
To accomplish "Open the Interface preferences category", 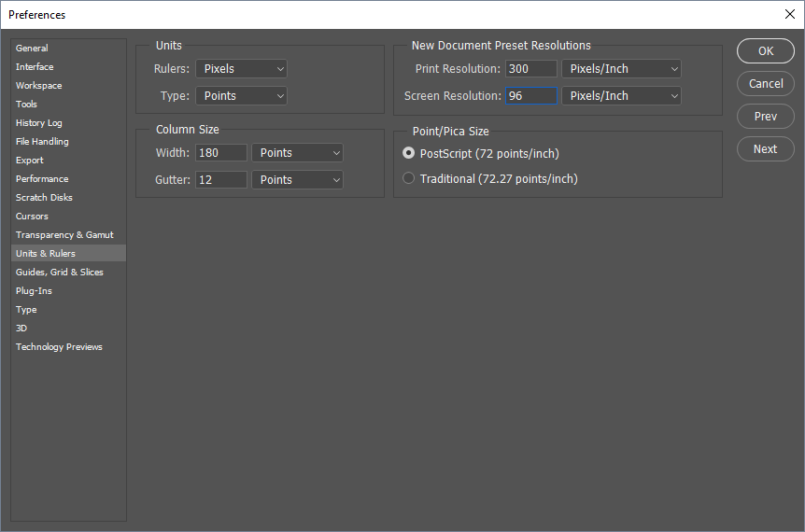I will [x=35, y=67].
